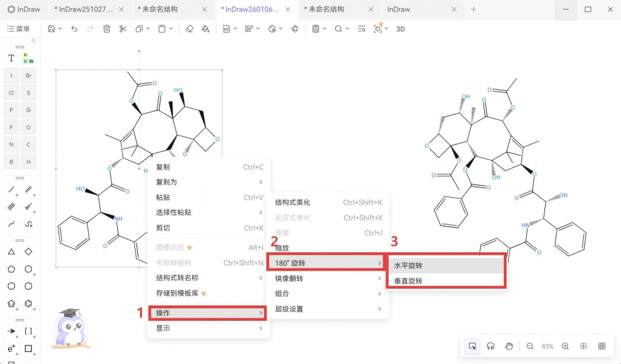Select the Br element button
The width and height of the screenshot is (621, 364).
pyautogui.click(x=28, y=76)
